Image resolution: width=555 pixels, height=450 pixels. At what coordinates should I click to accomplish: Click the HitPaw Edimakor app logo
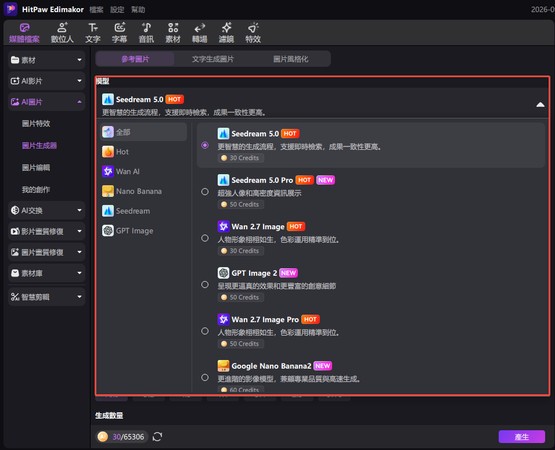click(11, 9)
